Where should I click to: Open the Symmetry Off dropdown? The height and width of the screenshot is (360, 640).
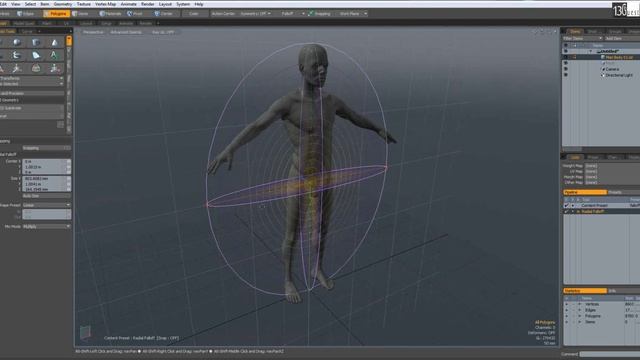point(256,13)
